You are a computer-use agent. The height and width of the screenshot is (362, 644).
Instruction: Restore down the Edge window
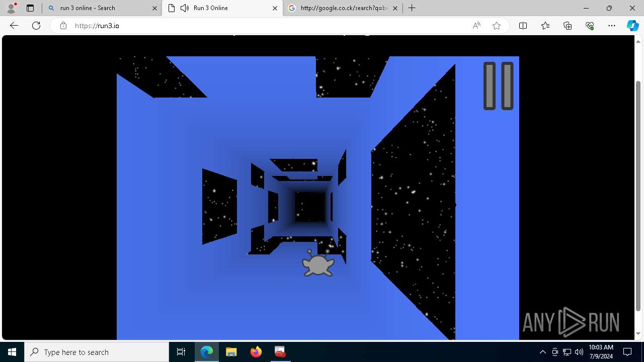[x=609, y=8]
